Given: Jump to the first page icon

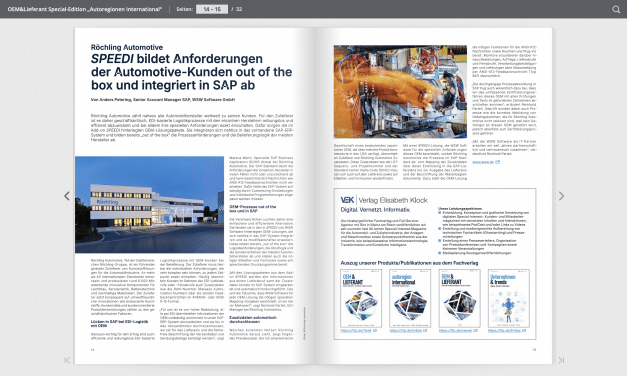Looking at the screenshot, I should coord(67,360).
